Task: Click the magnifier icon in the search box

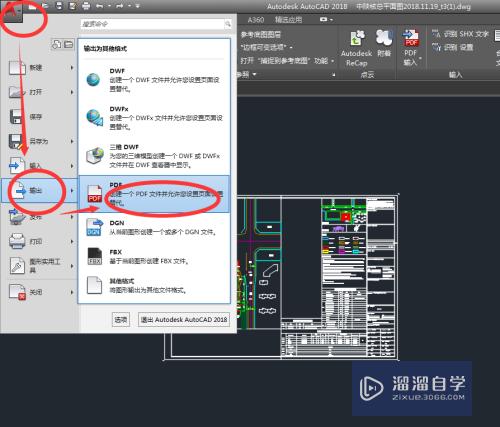Action: coord(228,24)
